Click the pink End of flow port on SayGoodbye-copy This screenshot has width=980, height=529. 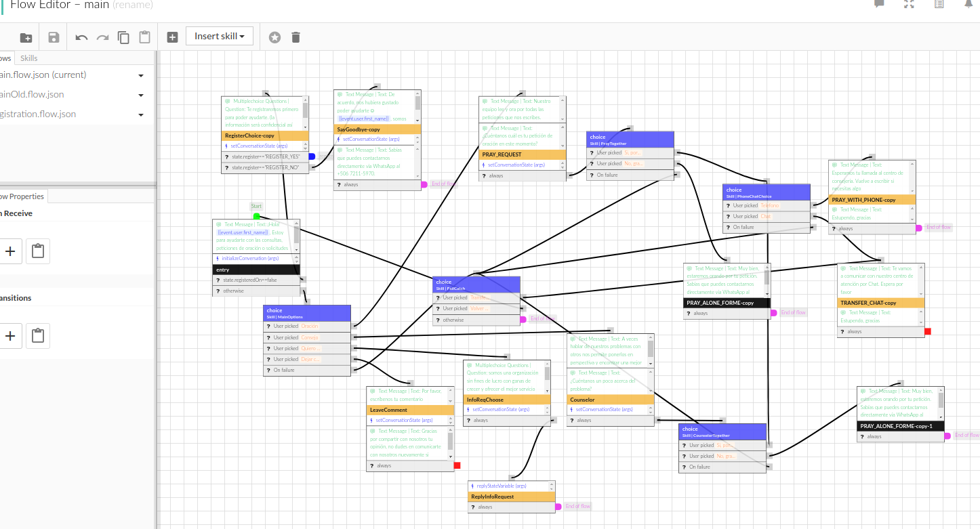point(424,184)
